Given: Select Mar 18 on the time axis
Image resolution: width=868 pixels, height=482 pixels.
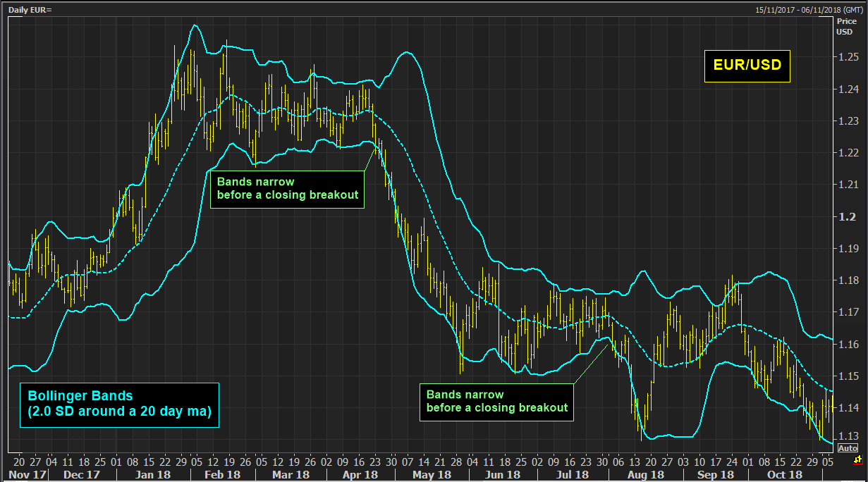Looking at the screenshot, I should (x=292, y=475).
